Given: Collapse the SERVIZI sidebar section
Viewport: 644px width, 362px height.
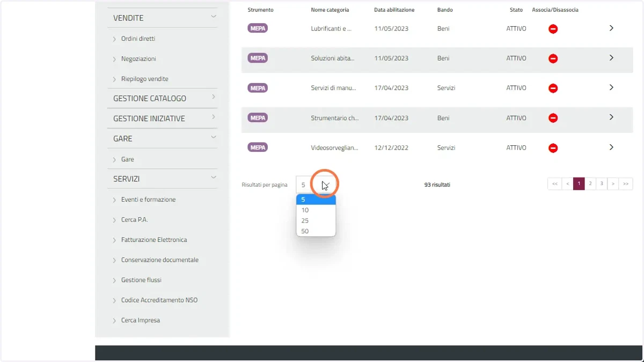Looking at the screenshot, I should [214, 178].
